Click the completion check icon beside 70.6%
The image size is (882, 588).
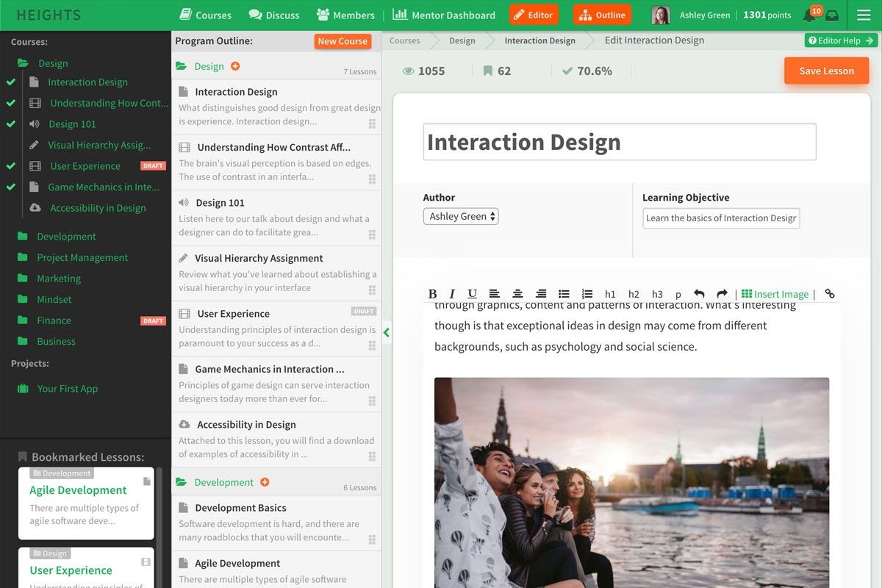pyautogui.click(x=567, y=71)
